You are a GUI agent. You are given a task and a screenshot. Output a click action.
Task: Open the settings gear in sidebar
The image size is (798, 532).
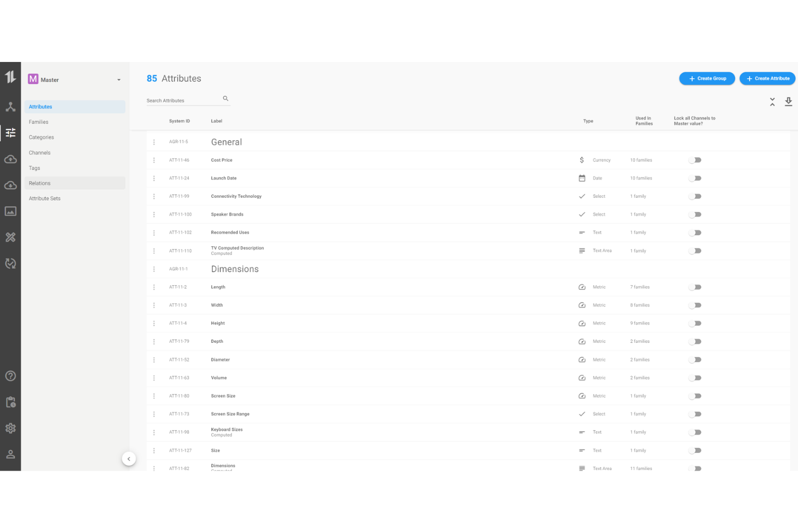tap(10, 428)
